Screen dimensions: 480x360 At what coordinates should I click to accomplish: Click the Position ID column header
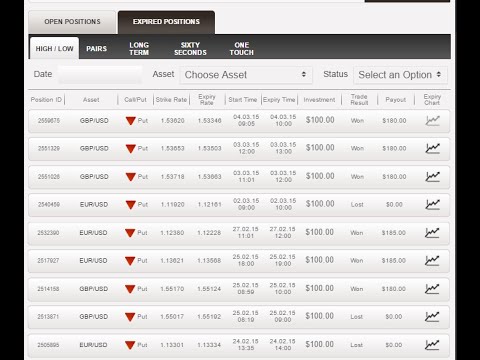46,100
